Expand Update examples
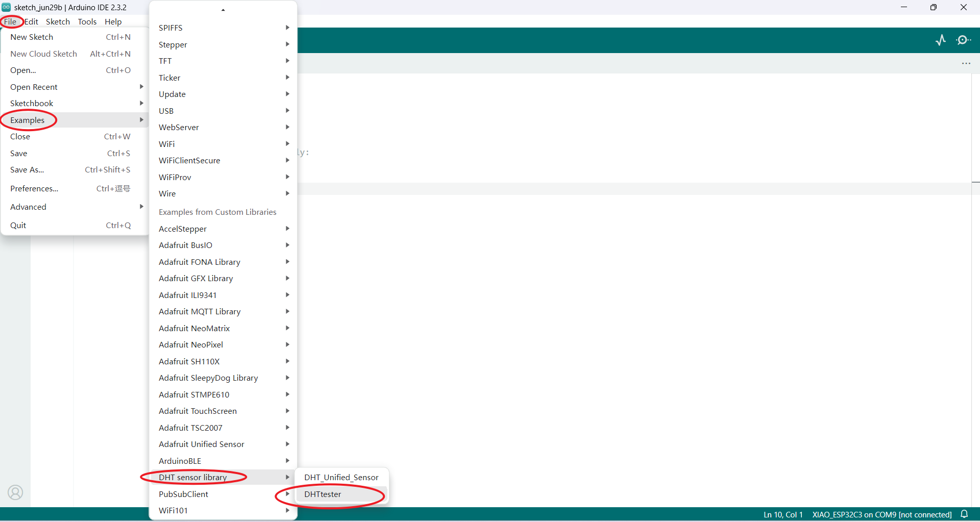This screenshot has height=522, width=980. (223, 94)
